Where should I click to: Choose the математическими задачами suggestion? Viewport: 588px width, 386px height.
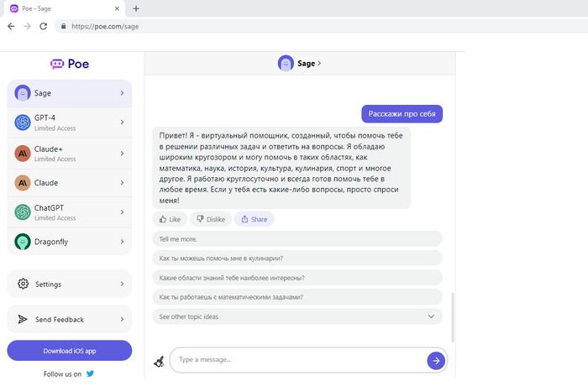[297, 297]
